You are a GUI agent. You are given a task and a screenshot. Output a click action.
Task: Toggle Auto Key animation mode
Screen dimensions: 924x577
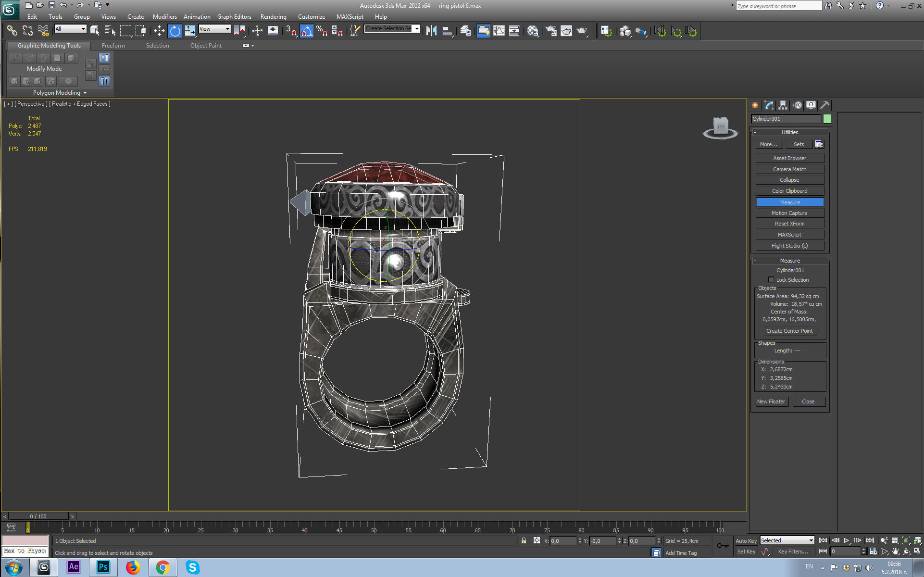(746, 541)
